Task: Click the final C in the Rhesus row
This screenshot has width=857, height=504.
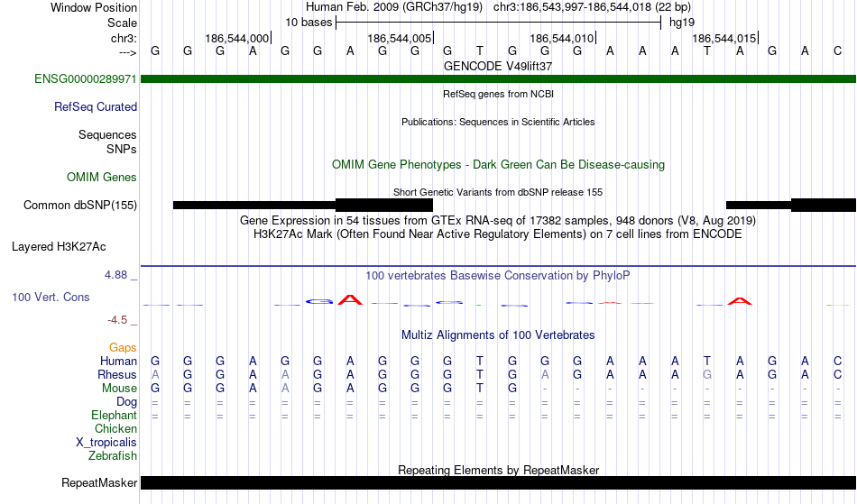Action: (837, 375)
